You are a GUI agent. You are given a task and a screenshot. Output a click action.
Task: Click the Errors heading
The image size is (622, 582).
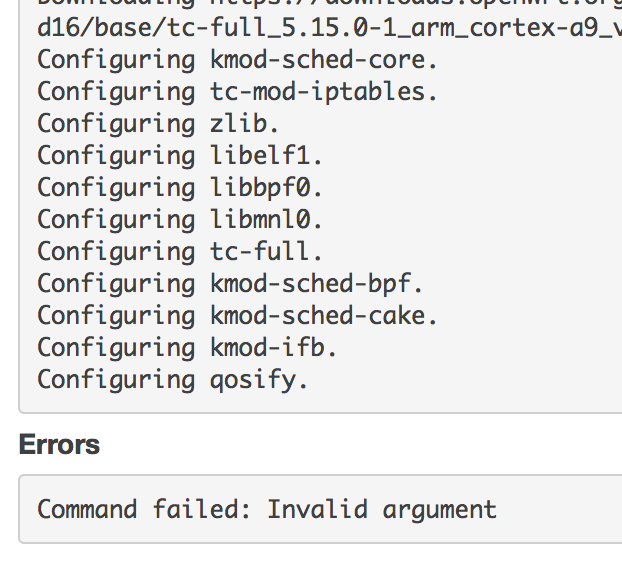tap(59, 444)
